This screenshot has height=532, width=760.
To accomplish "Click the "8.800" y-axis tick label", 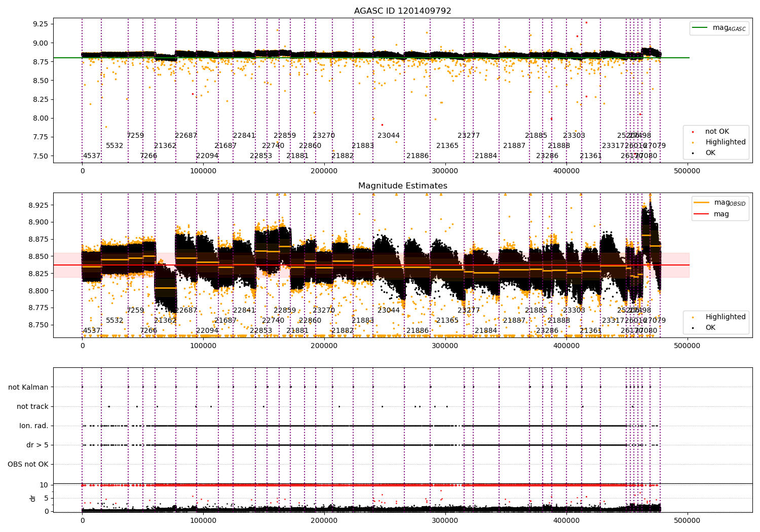I will coord(38,291).
